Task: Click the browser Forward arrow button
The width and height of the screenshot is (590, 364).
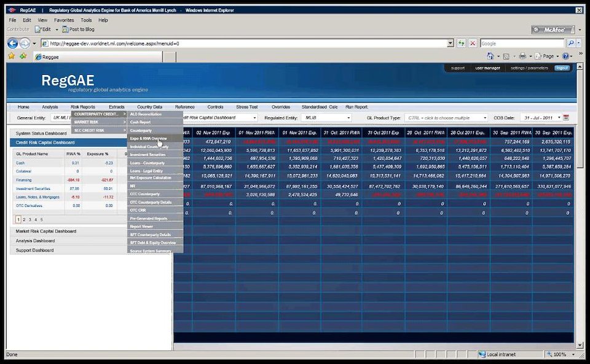Action: pyautogui.click(x=25, y=44)
